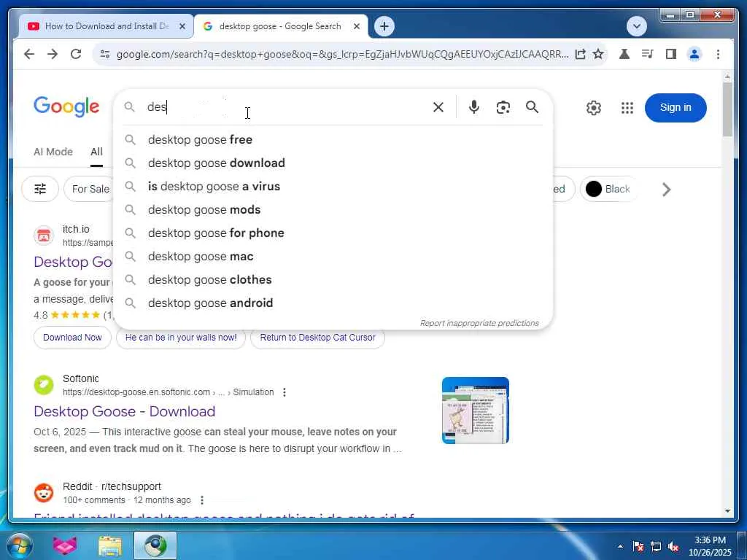
Task: Choose suggestion desktop goose clothes
Action: coord(333,279)
